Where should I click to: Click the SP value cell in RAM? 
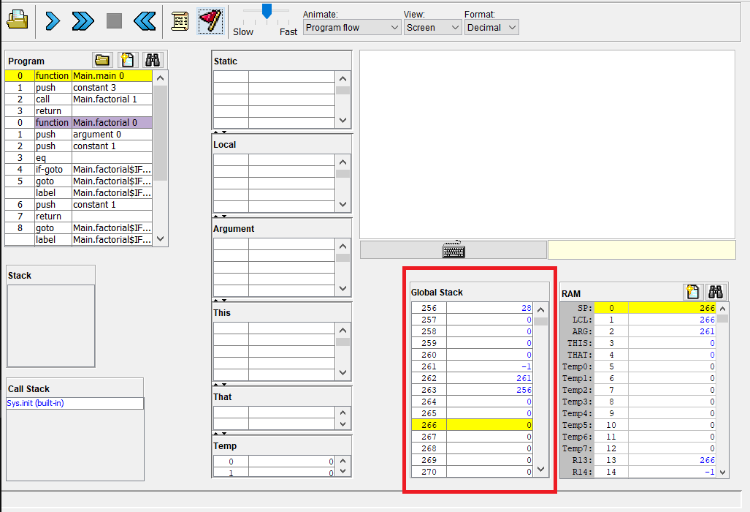[x=673, y=308]
